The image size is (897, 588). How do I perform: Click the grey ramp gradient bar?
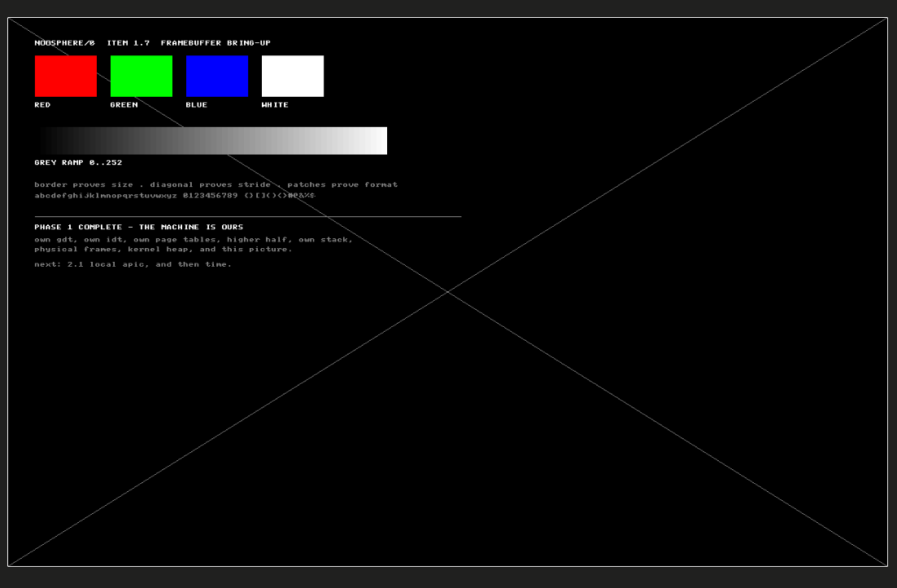pos(211,141)
